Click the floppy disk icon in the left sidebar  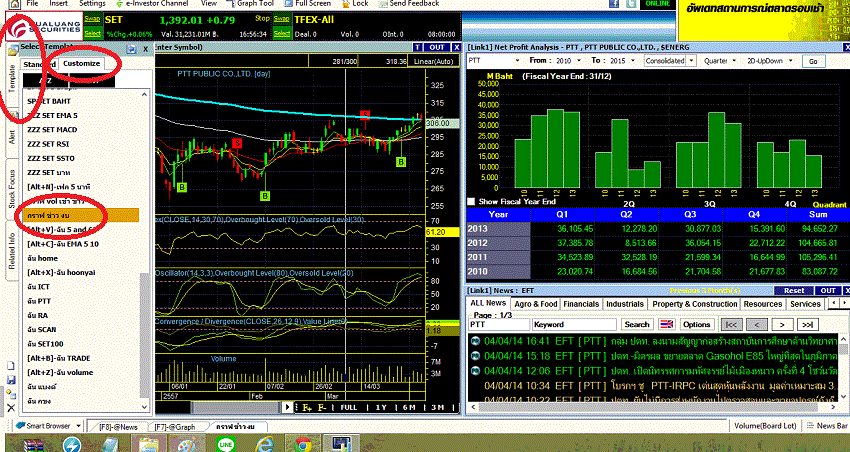click(x=11, y=380)
